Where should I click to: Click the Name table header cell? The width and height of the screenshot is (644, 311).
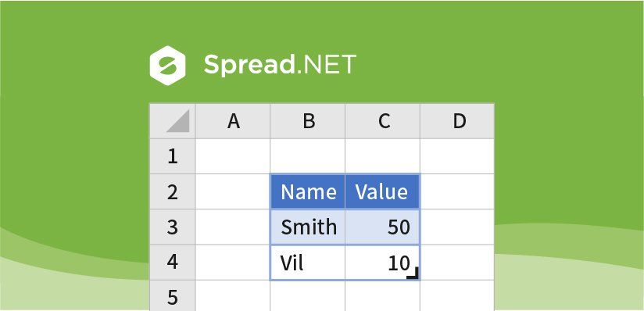point(308,191)
